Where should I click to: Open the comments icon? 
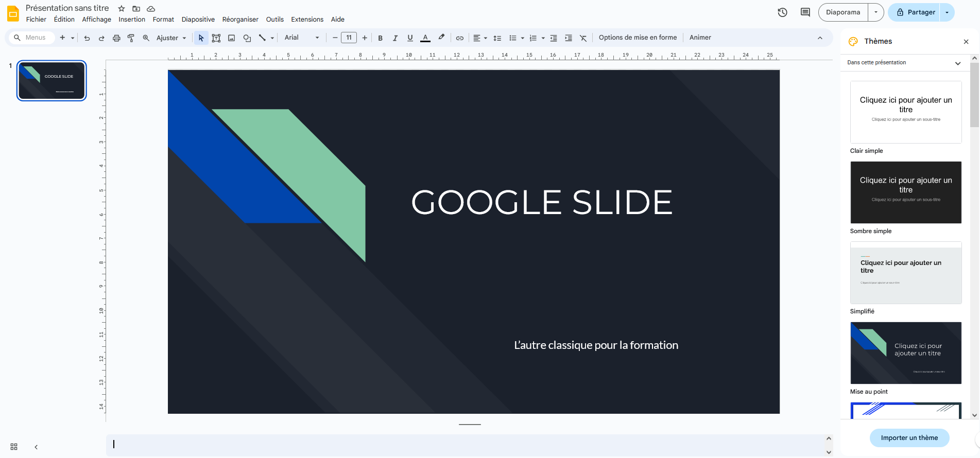(805, 12)
